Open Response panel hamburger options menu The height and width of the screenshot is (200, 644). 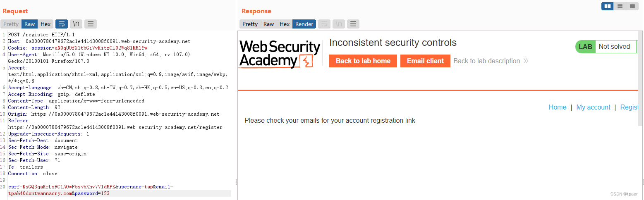pyautogui.click(x=353, y=24)
